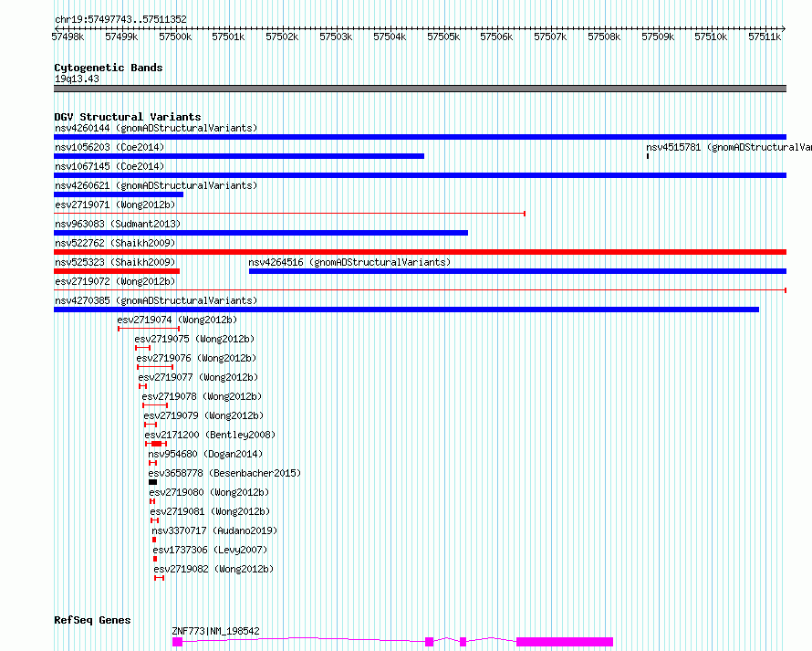The height and width of the screenshot is (651, 812).
Task: Select esv2719076 (Wong2012b) label
Action: [x=196, y=358]
